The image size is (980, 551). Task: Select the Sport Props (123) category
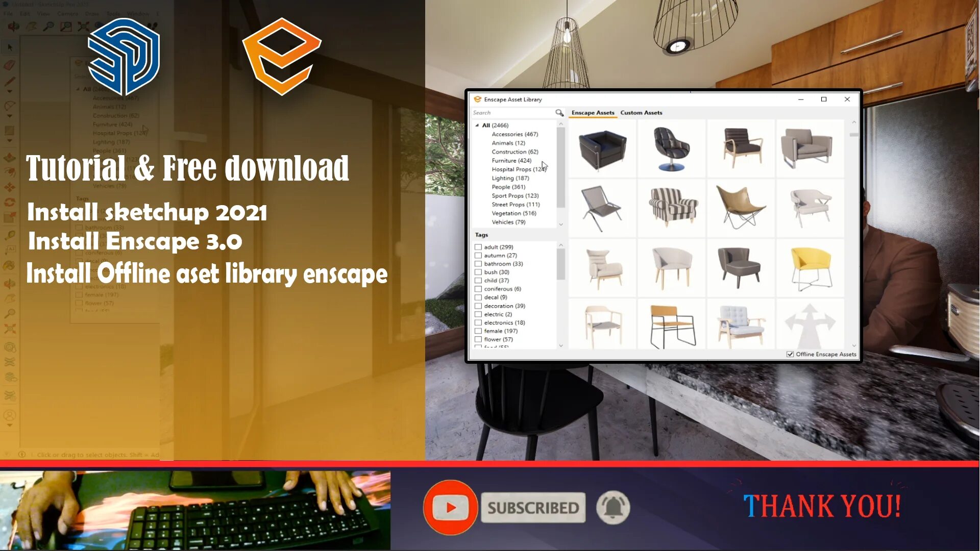515,195
